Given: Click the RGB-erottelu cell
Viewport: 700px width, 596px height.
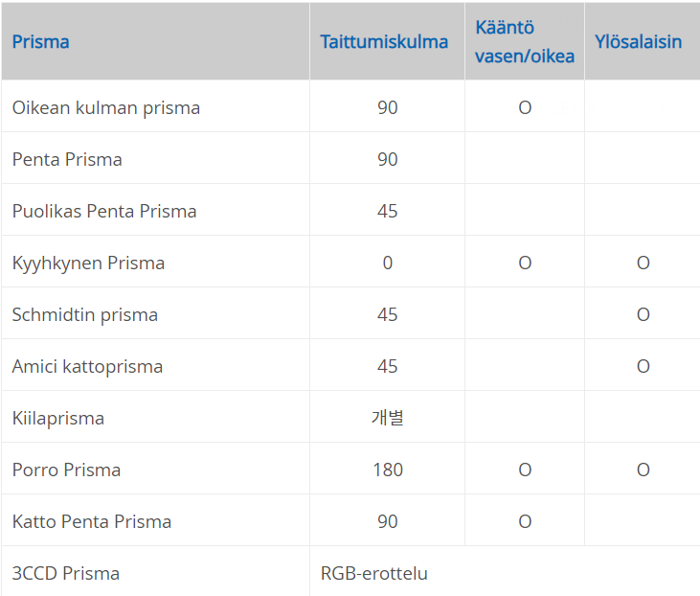Looking at the screenshot, I should [374, 573].
